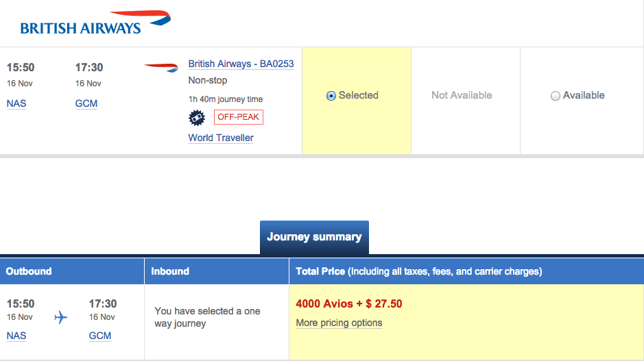Choose the 'Available' radio button
The image size is (644, 361).
tap(556, 96)
